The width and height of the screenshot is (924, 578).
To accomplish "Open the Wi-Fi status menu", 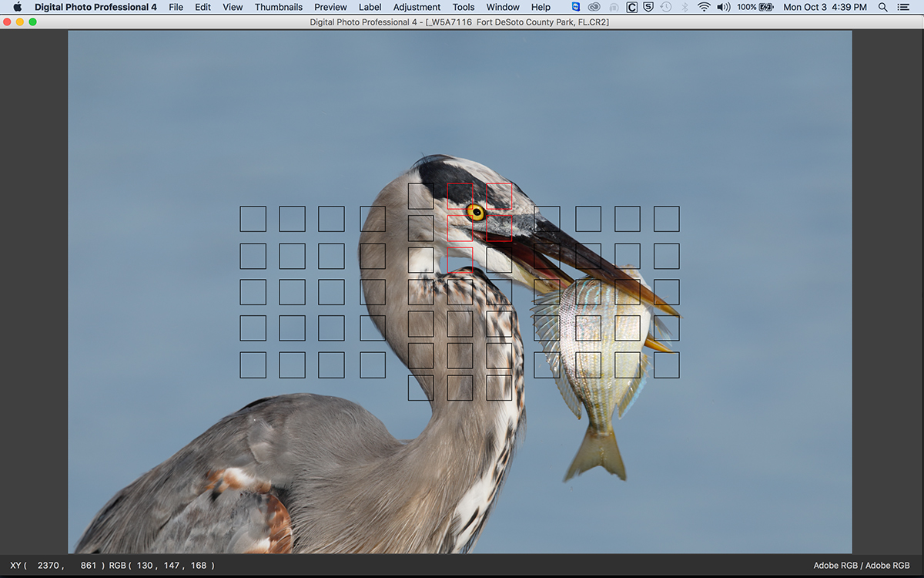I will (x=704, y=7).
